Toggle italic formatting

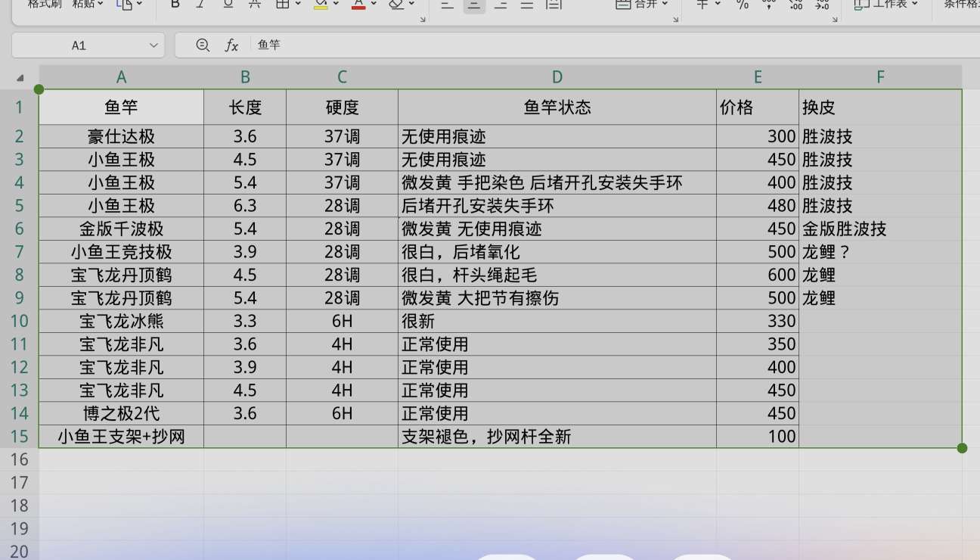200,4
